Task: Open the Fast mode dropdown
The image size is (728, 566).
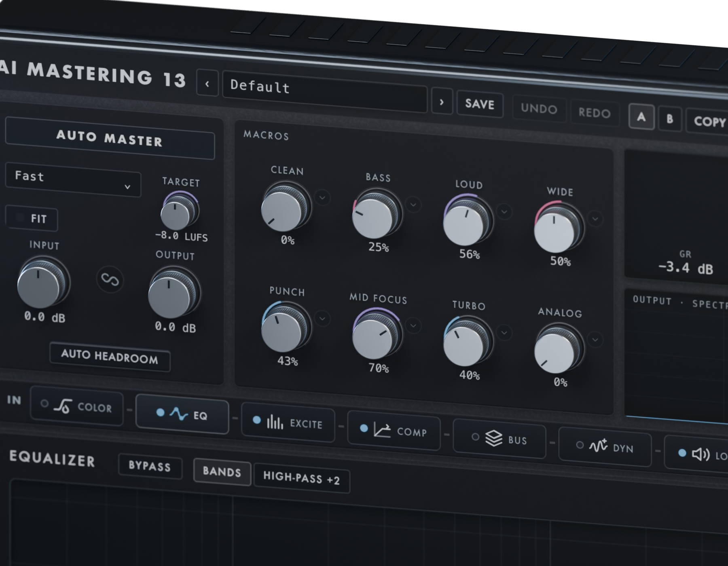Action: click(73, 179)
